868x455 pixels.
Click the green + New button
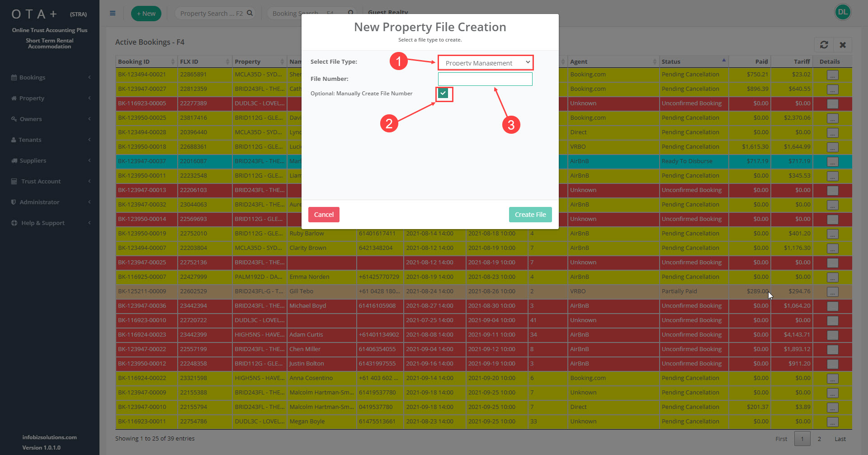click(x=146, y=14)
